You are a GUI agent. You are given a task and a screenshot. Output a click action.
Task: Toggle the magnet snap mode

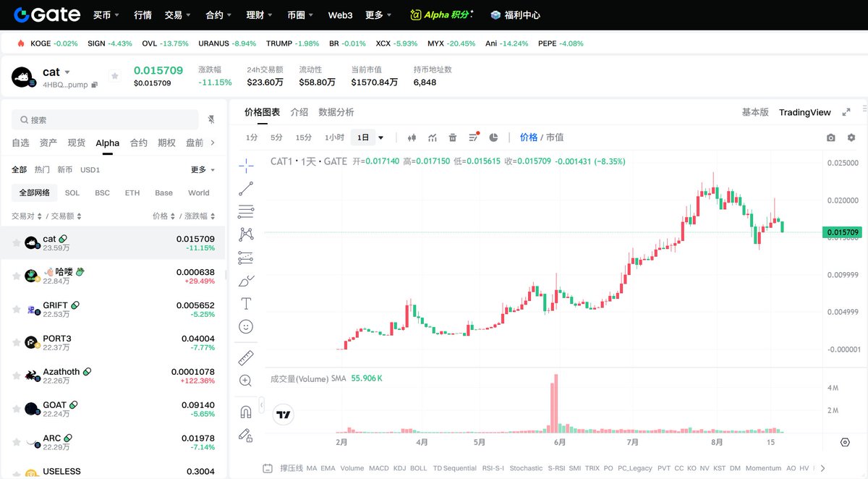pos(246,412)
